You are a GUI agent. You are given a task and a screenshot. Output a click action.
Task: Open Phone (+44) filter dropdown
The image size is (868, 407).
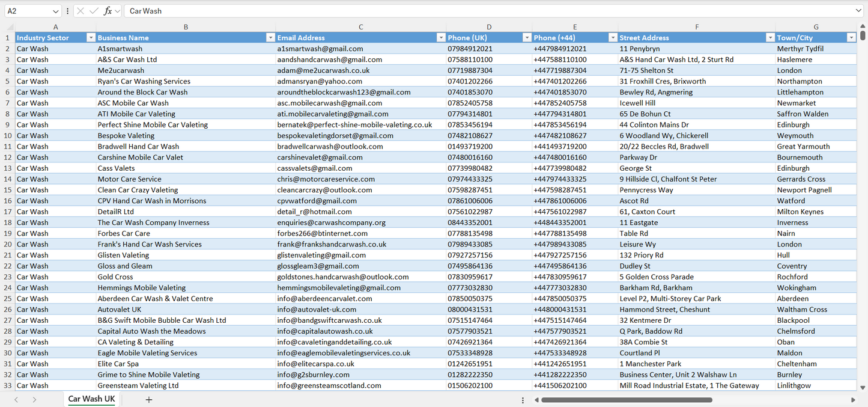pyautogui.click(x=613, y=37)
